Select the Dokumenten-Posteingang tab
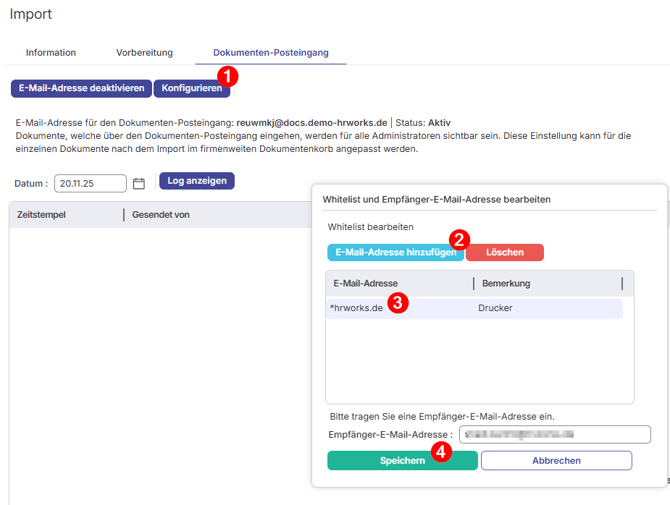The image size is (670, 505). pyautogui.click(x=270, y=52)
